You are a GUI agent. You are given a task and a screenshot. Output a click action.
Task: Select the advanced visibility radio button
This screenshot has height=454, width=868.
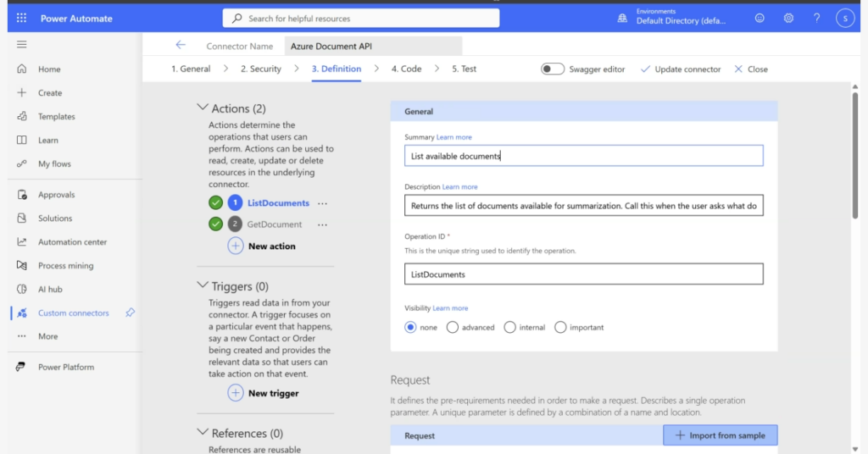click(453, 327)
